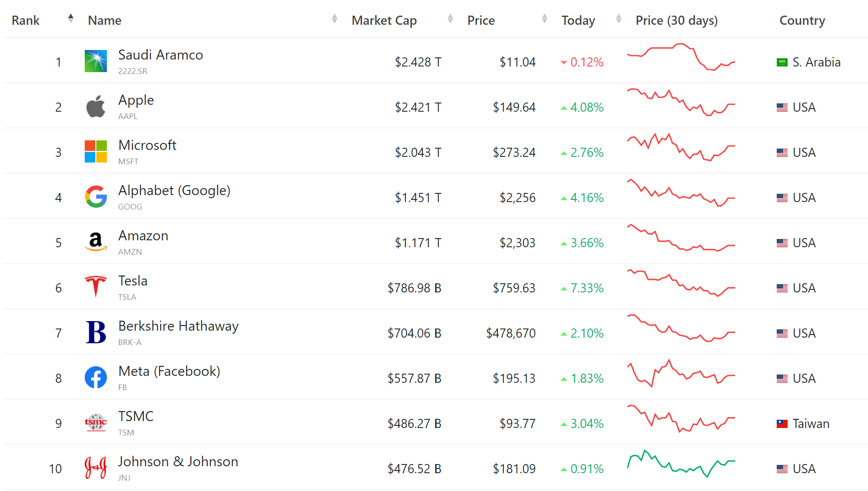The image size is (868, 491).
Task: Click the Microsoft logo icon
Action: click(x=96, y=152)
